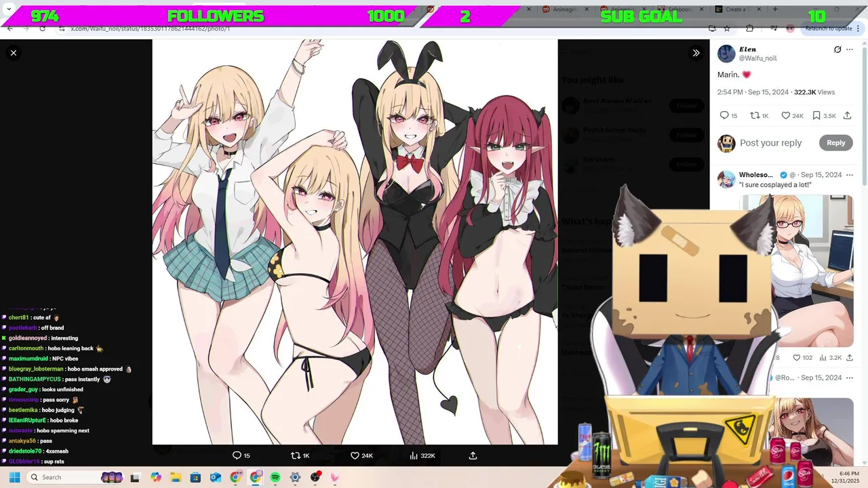
Task: Click chat message 'hobo smash approved'
Action: tap(95, 369)
